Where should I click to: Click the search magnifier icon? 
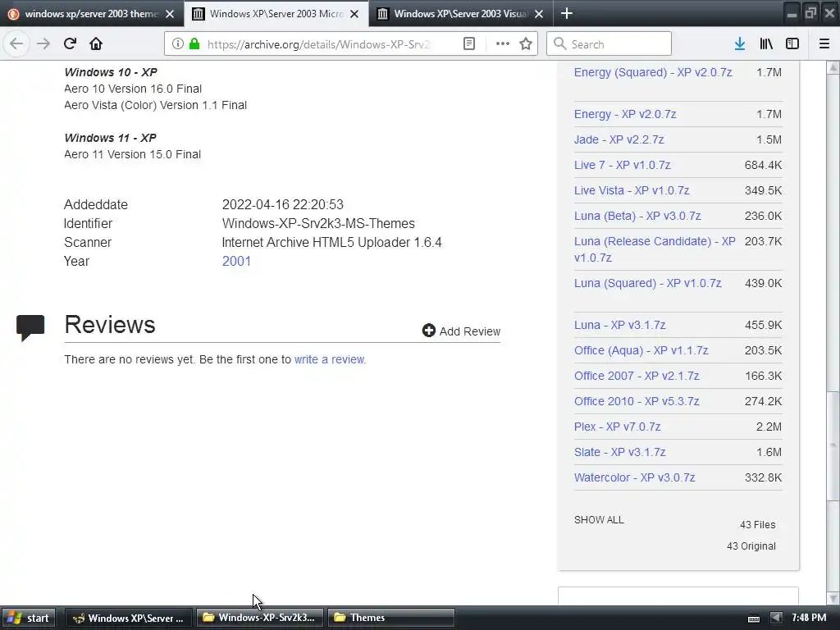(559, 44)
